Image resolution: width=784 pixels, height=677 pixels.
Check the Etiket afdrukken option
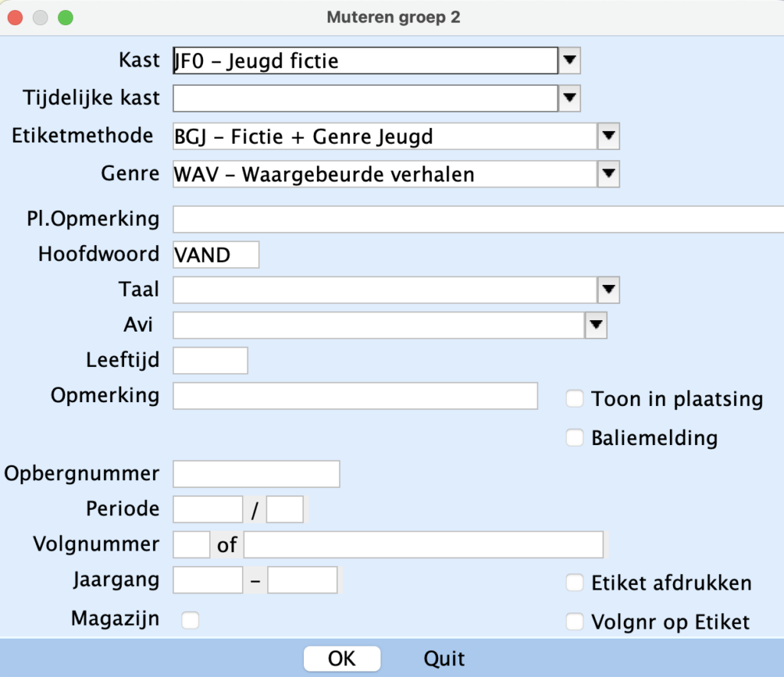574,584
